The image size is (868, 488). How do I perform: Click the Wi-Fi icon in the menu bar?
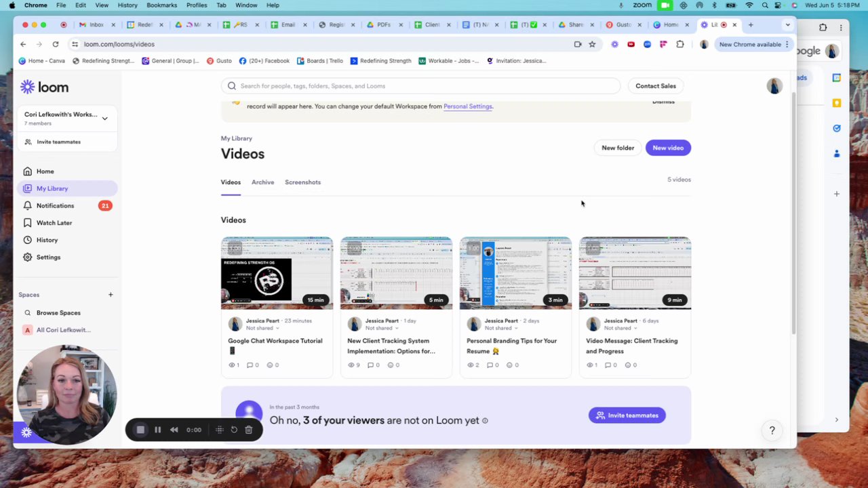click(749, 5)
